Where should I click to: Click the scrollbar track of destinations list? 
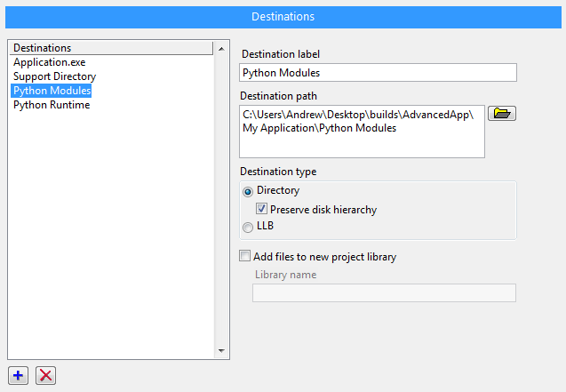coord(221,199)
